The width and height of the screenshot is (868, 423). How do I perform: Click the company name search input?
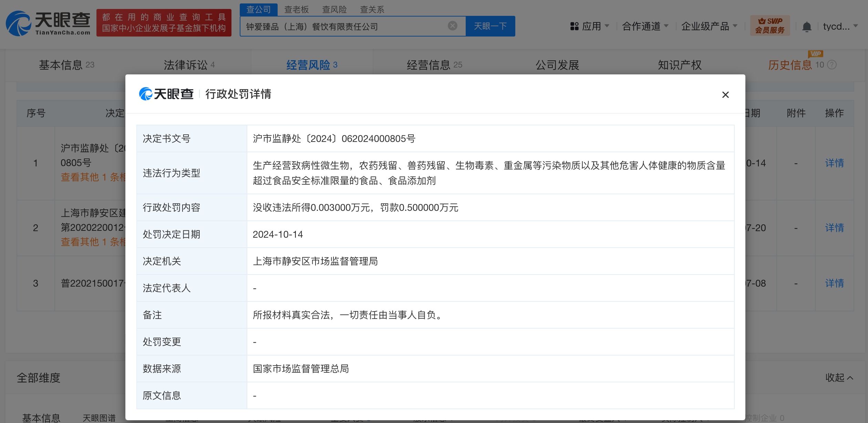pos(344,27)
